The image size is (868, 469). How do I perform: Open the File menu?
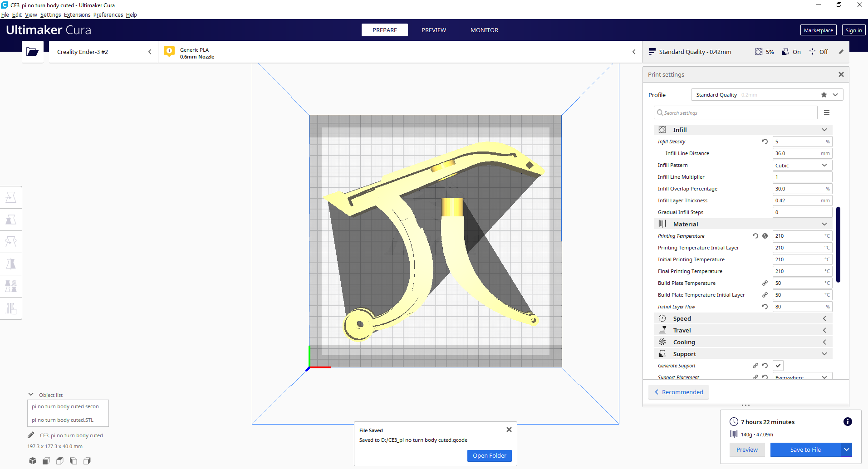tap(5, 15)
